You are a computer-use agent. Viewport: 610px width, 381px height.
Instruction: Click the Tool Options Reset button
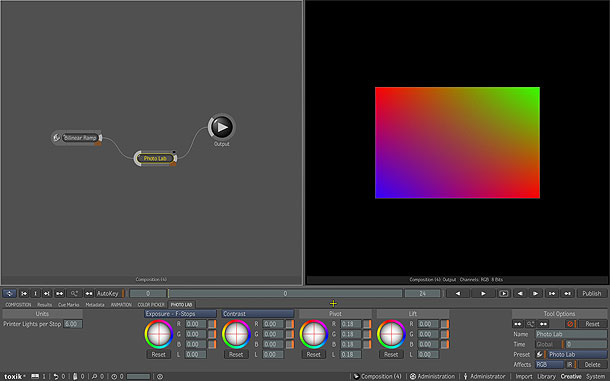click(x=592, y=324)
